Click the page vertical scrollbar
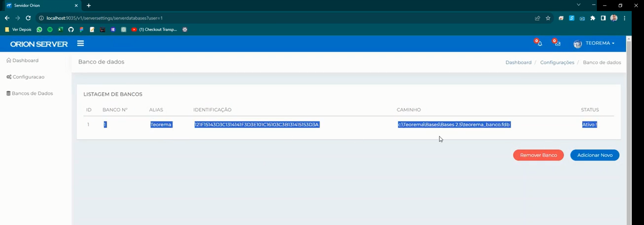644x225 pixels. [x=629, y=133]
